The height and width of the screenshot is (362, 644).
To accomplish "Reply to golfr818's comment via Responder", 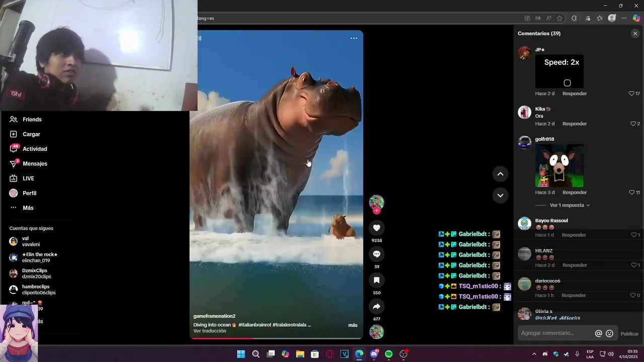I will tap(575, 193).
